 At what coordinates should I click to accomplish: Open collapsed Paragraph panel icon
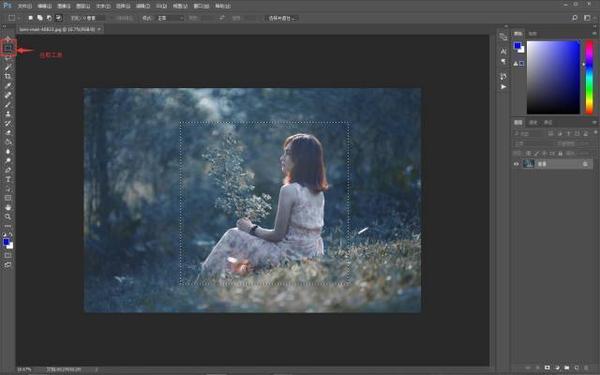[x=503, y=61]
